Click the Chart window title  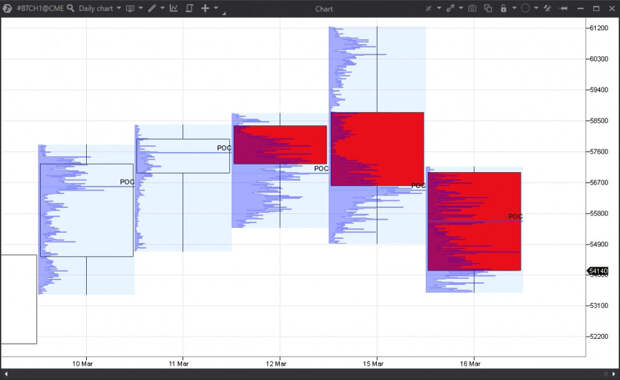pyautogui.click(x=324, y=9)
